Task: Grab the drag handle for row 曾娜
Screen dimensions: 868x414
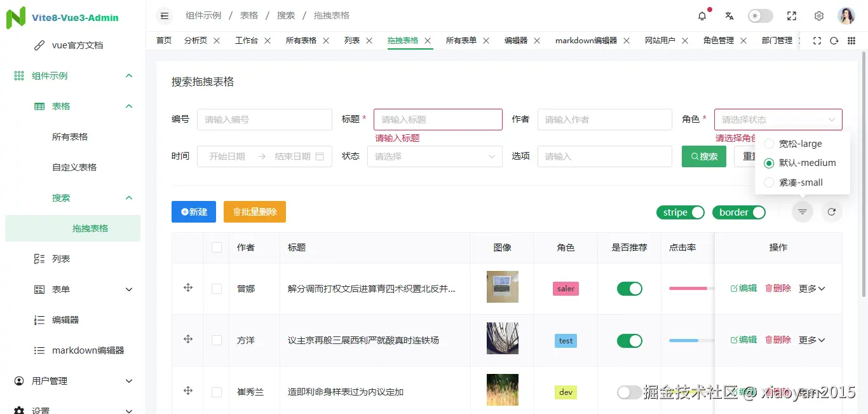Action: (188, 288)
